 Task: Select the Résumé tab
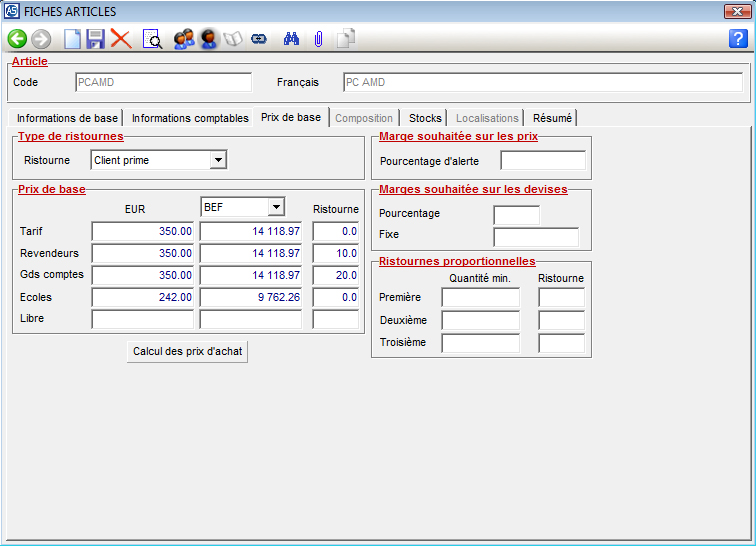[x=552, y=118]
